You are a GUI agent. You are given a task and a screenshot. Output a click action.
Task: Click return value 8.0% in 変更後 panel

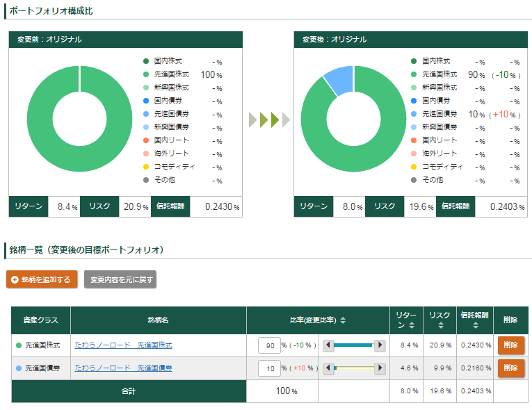pos(352,206)
